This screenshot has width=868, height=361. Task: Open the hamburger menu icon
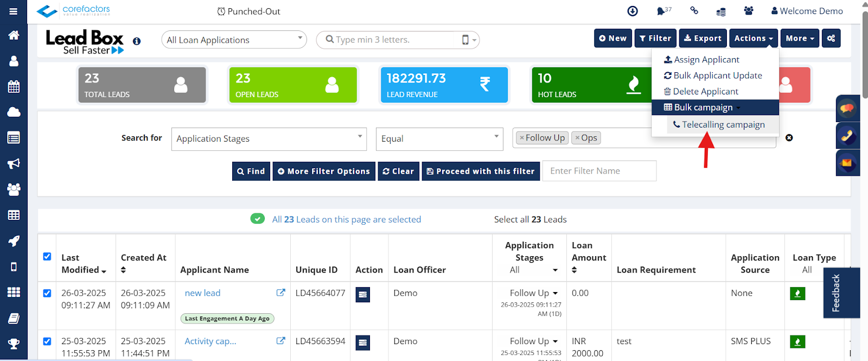pyautogui.click(x=14, y=11)
